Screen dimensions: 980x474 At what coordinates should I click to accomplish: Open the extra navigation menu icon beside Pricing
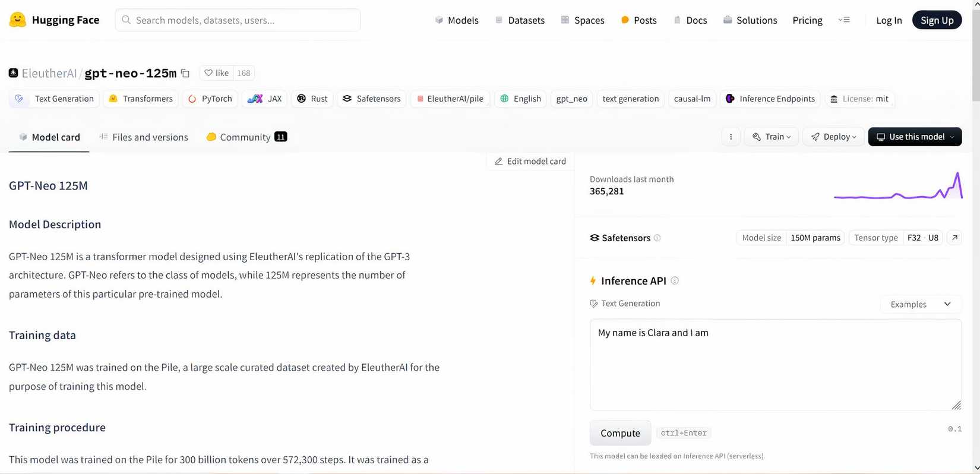(x=844, y=20)
